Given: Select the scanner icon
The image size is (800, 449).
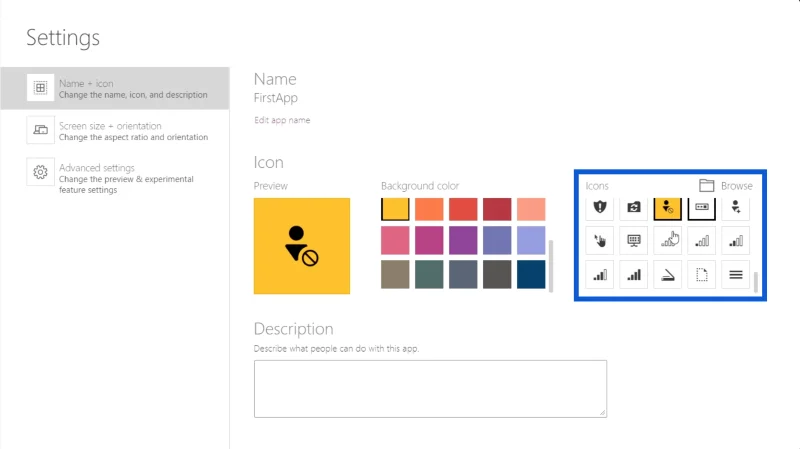Looking at the screenshot, I should pos(667,275).
